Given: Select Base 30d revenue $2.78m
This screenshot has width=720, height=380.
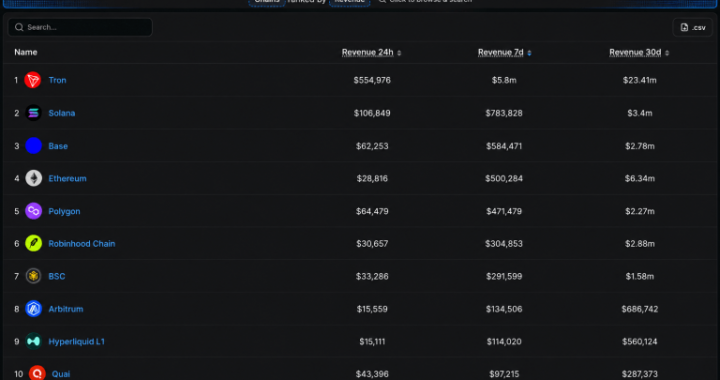Looking at the screenshot, I should pyautogui.click(x=640, y=146).
